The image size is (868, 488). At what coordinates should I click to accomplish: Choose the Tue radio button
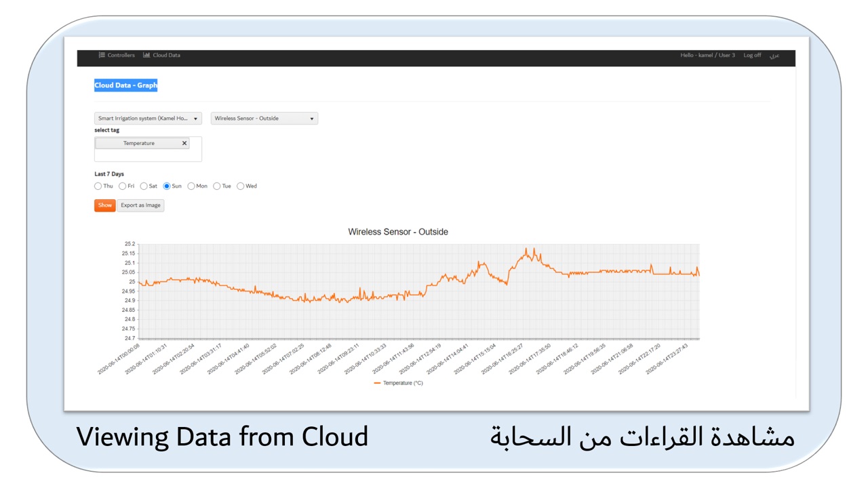(x=217, y=186)
